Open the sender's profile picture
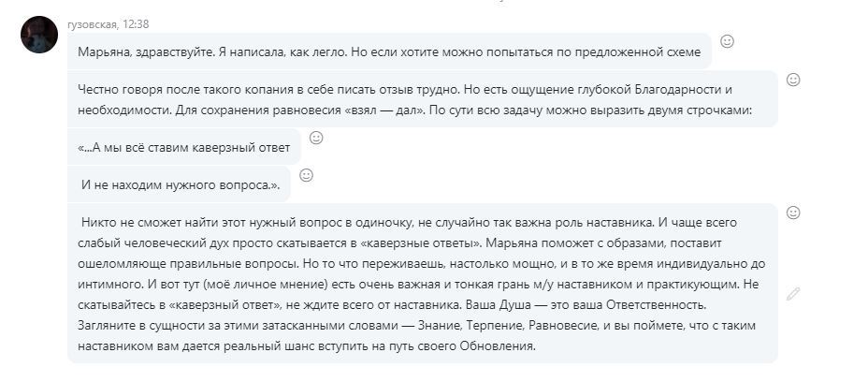This screenshot has width=868, height=382. [39, 35]
